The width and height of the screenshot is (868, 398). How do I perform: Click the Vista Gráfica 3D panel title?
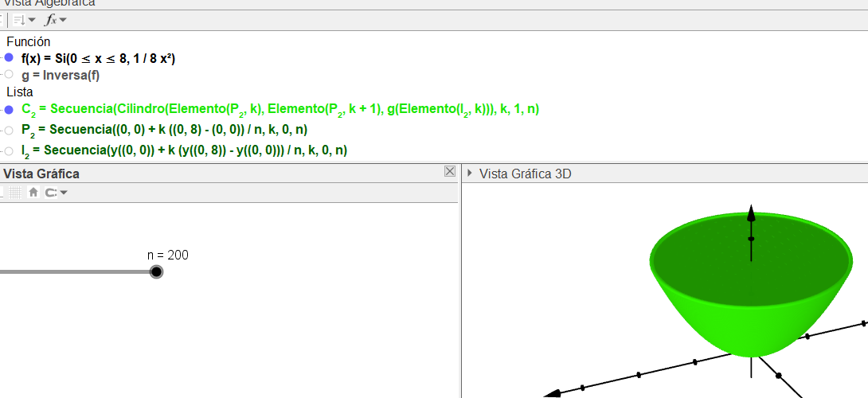coord(525,174)
